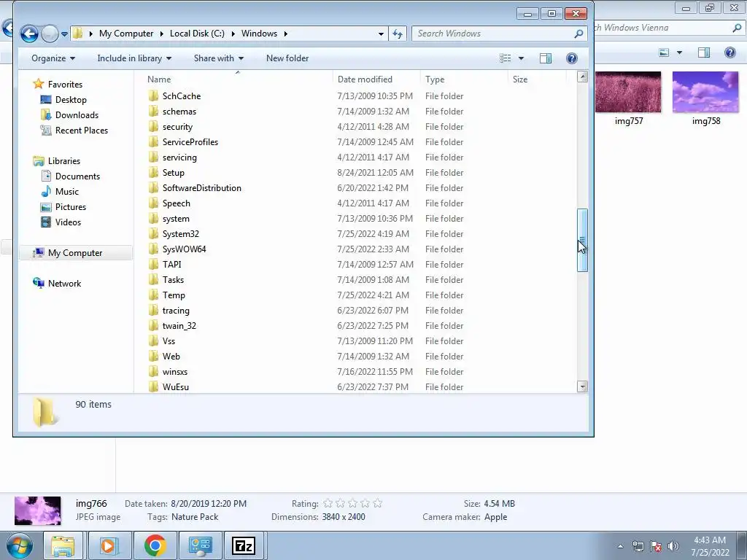Viewport: 747px width, 560px height.
Task: Click the Change your view icon
Action: pyautogui.click(x=506, y=58)
